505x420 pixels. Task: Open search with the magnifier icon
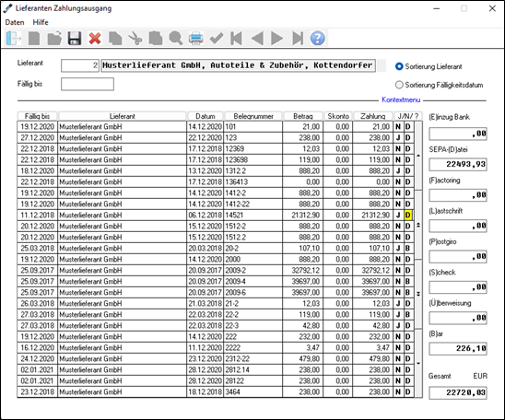tap(176, 39)
